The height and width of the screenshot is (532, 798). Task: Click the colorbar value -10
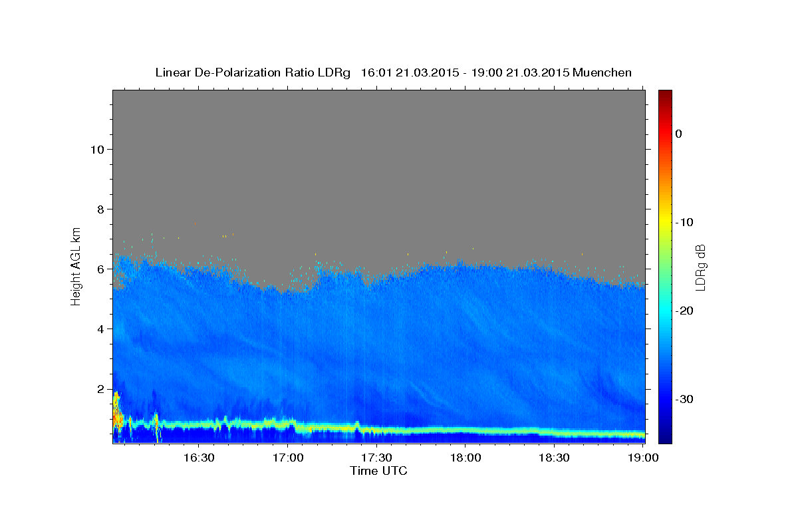(685, 221)
